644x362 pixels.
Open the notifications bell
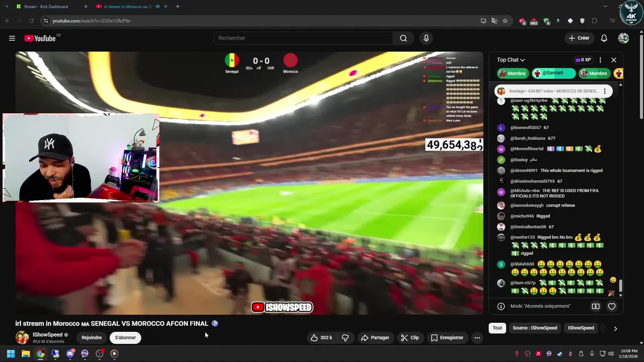tap(604, 38)
